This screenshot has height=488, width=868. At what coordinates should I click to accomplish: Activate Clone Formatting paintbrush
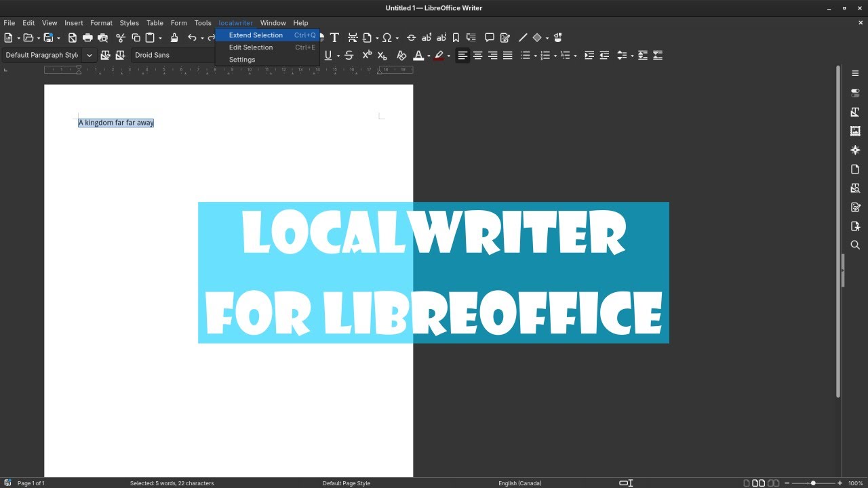point(174,38)
